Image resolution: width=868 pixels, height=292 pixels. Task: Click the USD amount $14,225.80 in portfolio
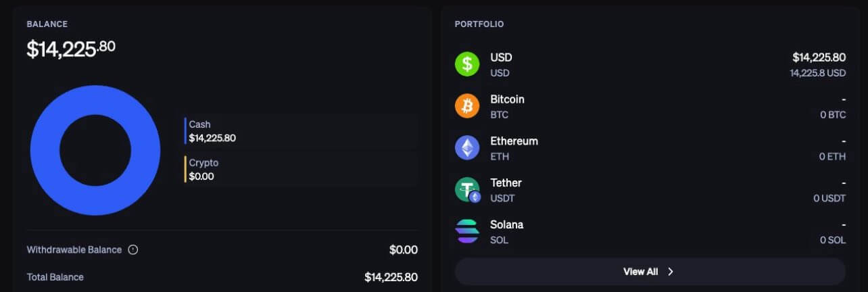(819, 57)
